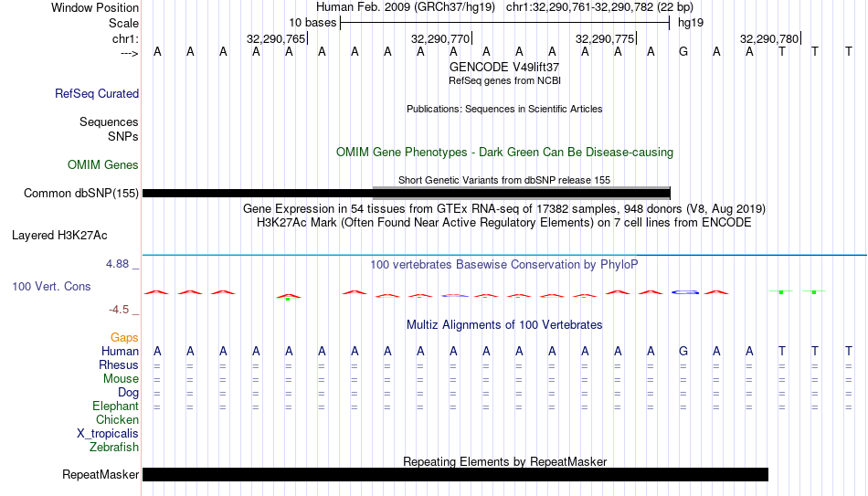Select the Chicken species label
The width and height of the screenshot is (868, 496).
(x=117, y=420)
